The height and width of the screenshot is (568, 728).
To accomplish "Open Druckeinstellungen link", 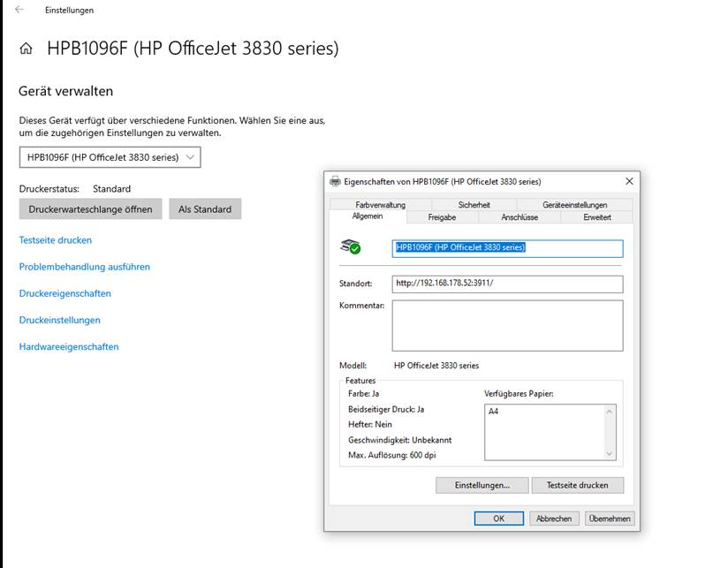I will tap(59, 320).
